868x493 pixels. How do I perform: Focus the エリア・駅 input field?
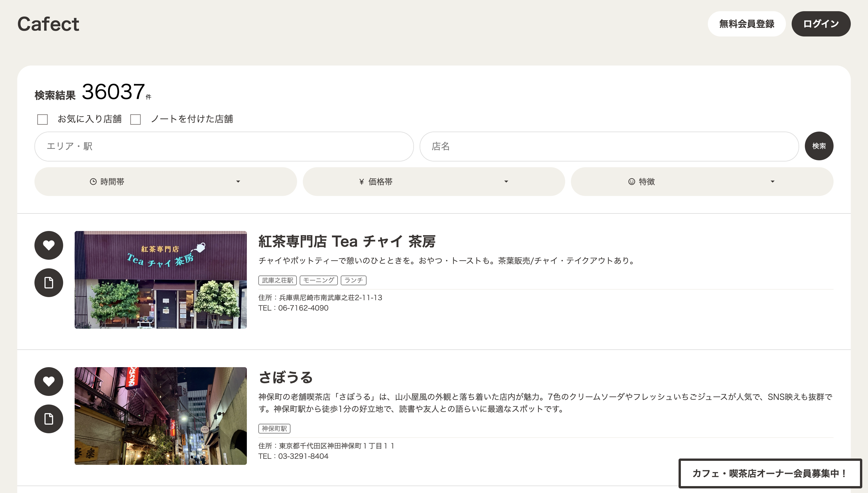tap(224, 146)
